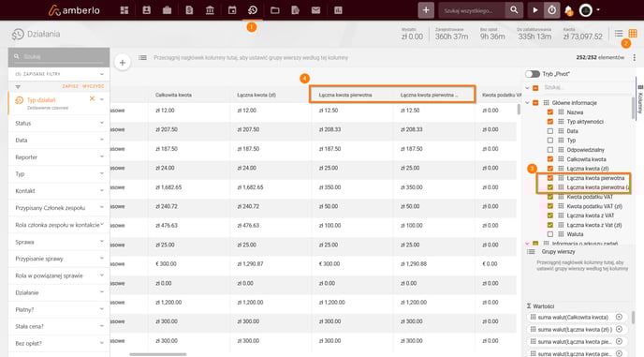The image size is (644, 357).
Task: Toggle the Tryb Pivot switch
Action: [533, 74]
